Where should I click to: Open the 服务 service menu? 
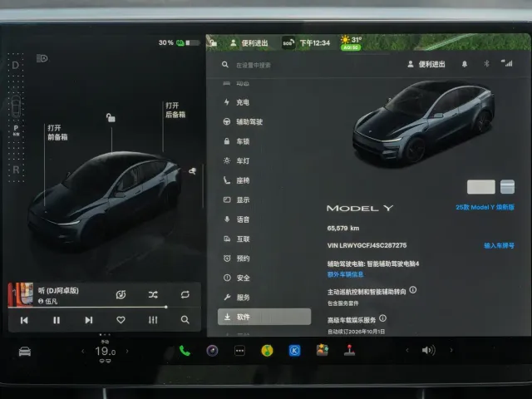236,298
